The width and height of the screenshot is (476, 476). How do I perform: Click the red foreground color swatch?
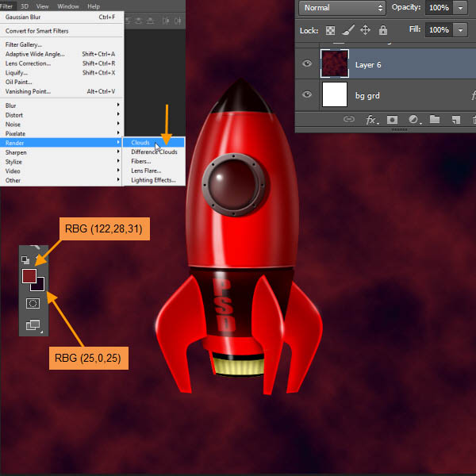[29, 275]
